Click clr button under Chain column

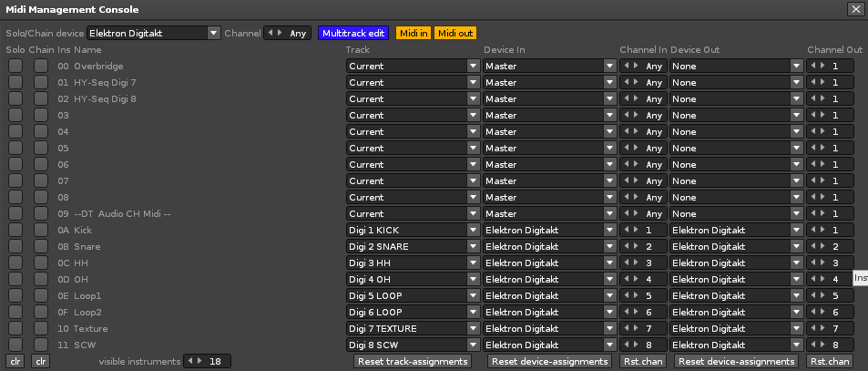(40, 362)
